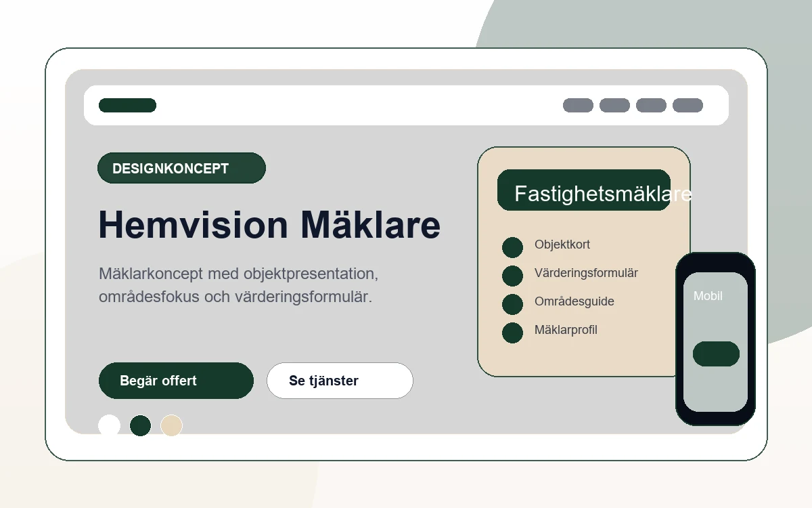Click the DESIGNKONCEPT badge
812x508 pixels.
181,168
